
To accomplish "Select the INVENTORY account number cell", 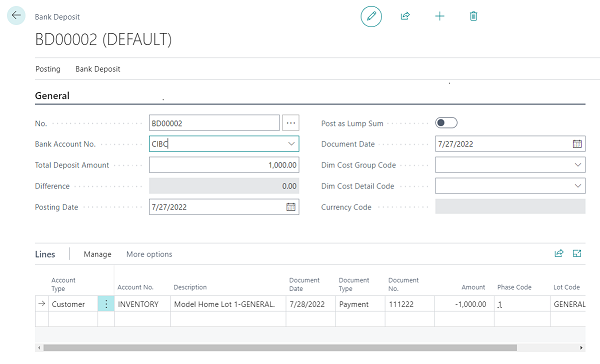I will pyautogui.click(x=142, y=304).
